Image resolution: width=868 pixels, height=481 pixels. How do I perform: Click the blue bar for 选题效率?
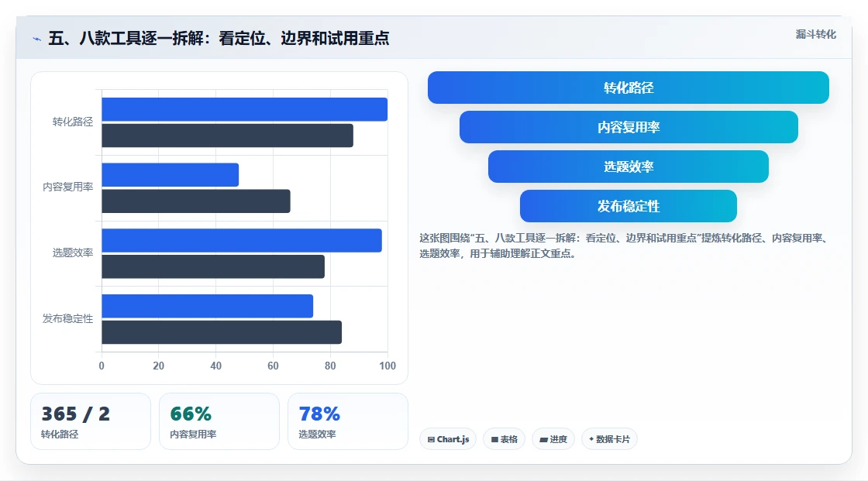[x=242, y=240]
